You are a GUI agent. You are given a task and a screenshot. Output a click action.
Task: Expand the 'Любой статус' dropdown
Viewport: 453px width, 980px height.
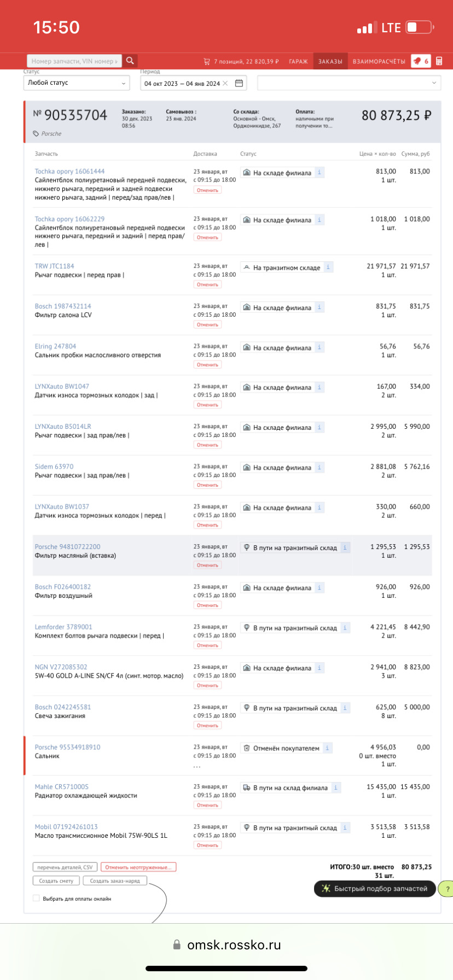click(77, 83)
